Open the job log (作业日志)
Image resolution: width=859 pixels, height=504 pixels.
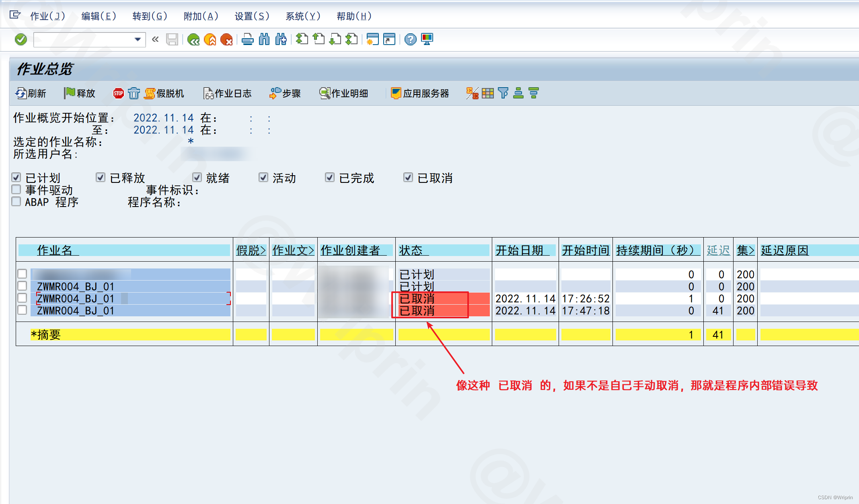click(x=227, y=93)
